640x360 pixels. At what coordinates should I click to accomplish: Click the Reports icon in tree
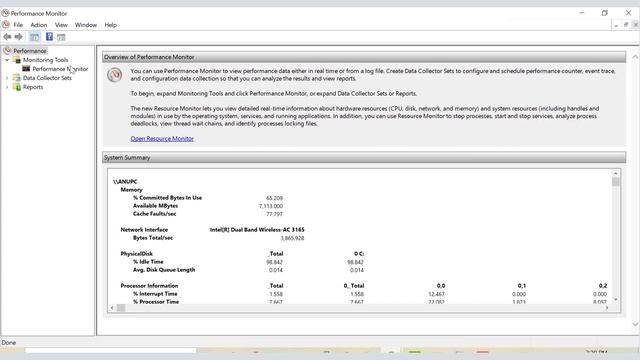(17, 87)
